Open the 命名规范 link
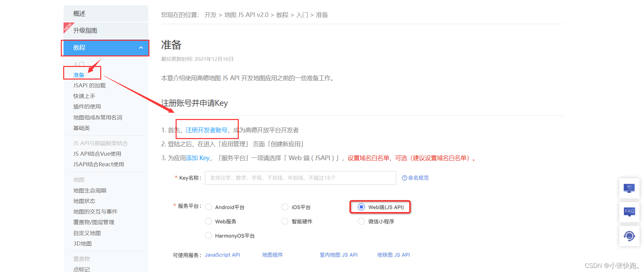Viewport: 644px width, 272px height. tap(418, 178)
